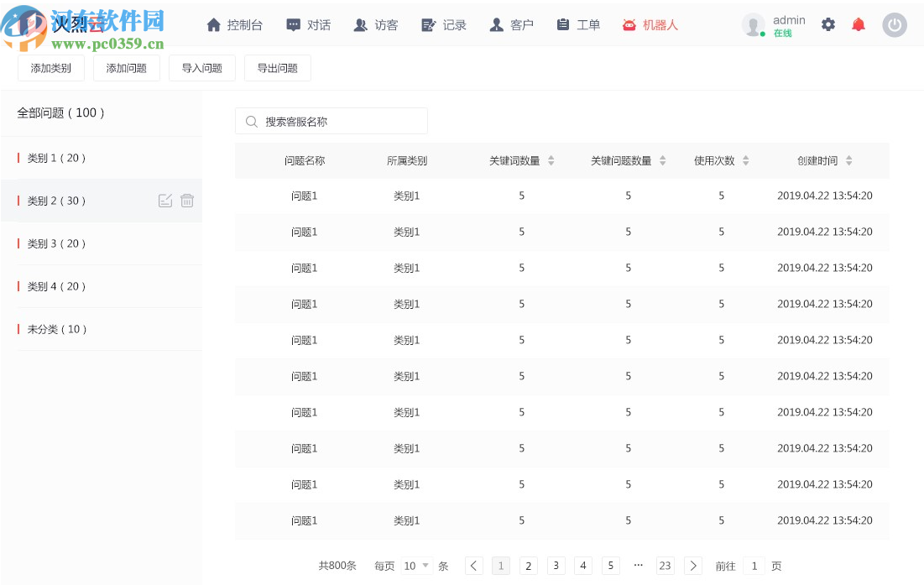The width and height of the screenshot is (924, 585).
Task: Go to page 23
Action: point(666,566)
